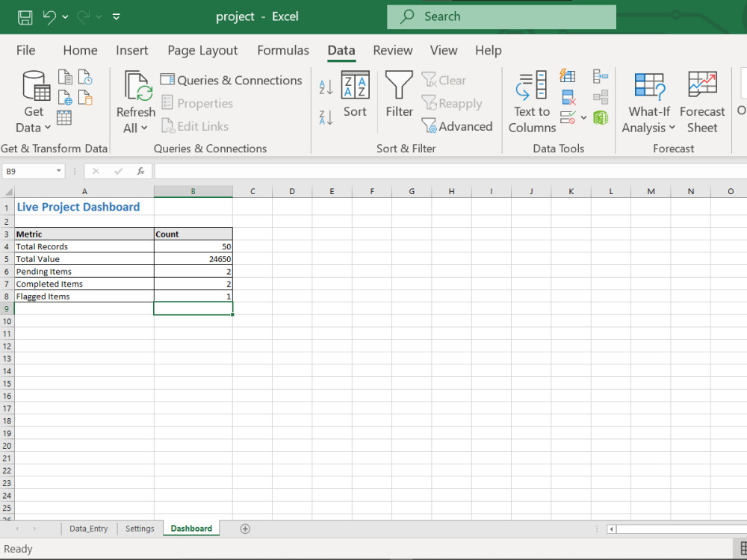This screenshot has height=560, width=747.
Task: Click the From Table/Range icon
Action: pos(64,118)
